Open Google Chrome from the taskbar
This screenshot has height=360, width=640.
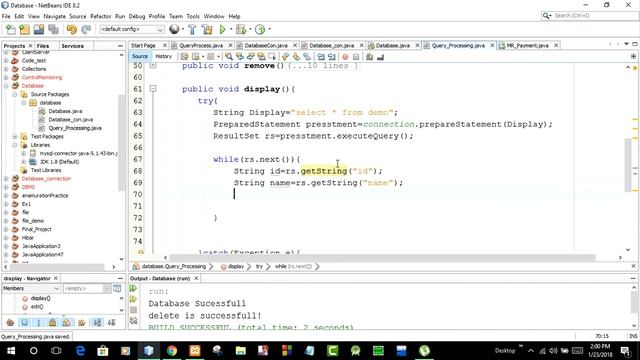coord(172,351)
